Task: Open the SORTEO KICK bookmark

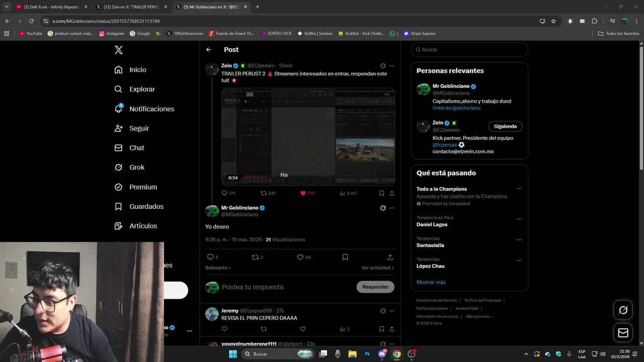Action: pos(276,34)
